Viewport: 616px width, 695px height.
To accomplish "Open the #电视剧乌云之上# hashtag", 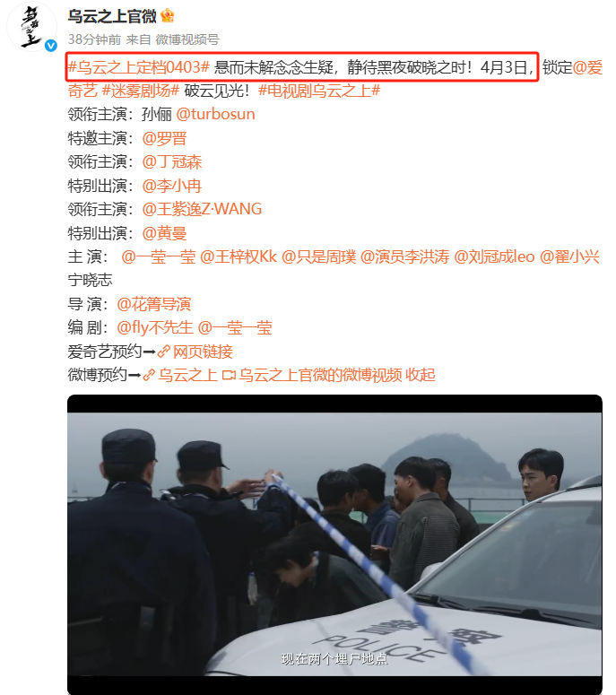I will coord(319,91).
